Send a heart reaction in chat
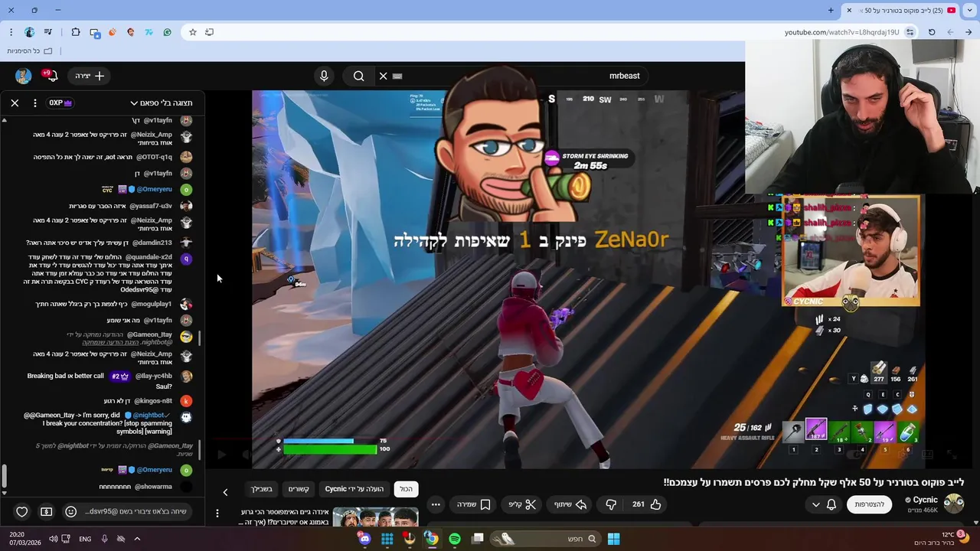 click(22, 511)
